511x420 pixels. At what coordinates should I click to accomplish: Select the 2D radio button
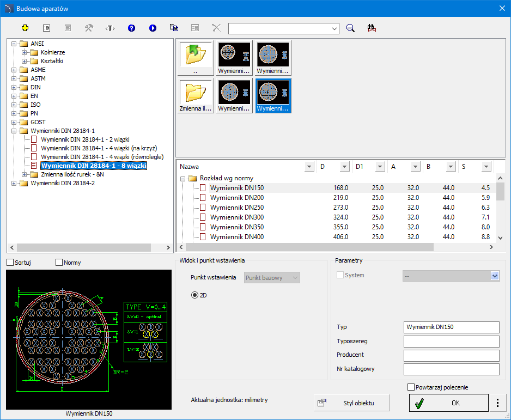(194, 295)
